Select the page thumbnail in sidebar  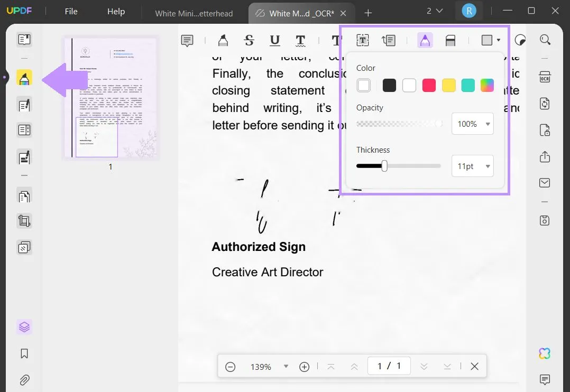111,98
